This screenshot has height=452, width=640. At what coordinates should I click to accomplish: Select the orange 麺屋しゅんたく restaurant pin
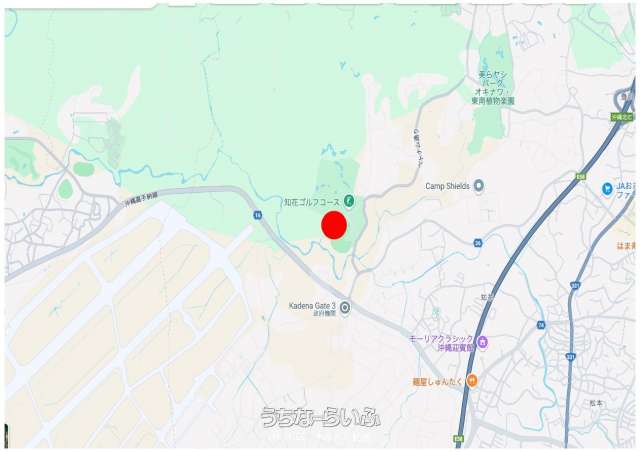click(x=472, y=381)
